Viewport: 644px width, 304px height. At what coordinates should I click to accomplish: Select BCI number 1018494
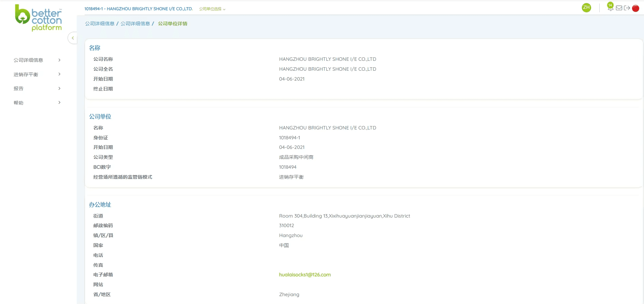(x=288, y=167)
